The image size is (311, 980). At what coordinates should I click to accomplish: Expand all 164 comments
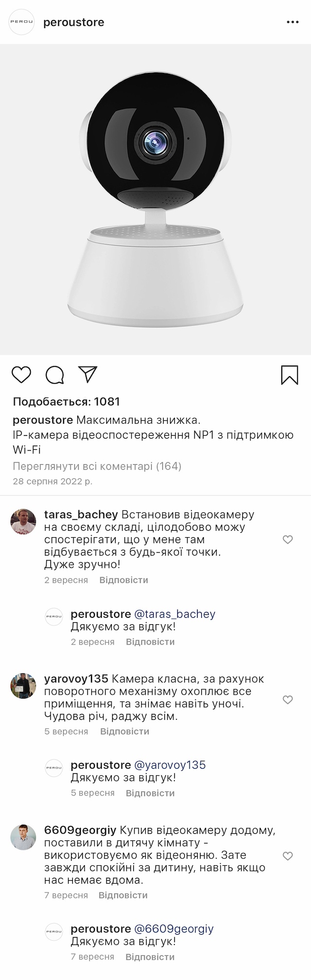[x=97, y=466]
